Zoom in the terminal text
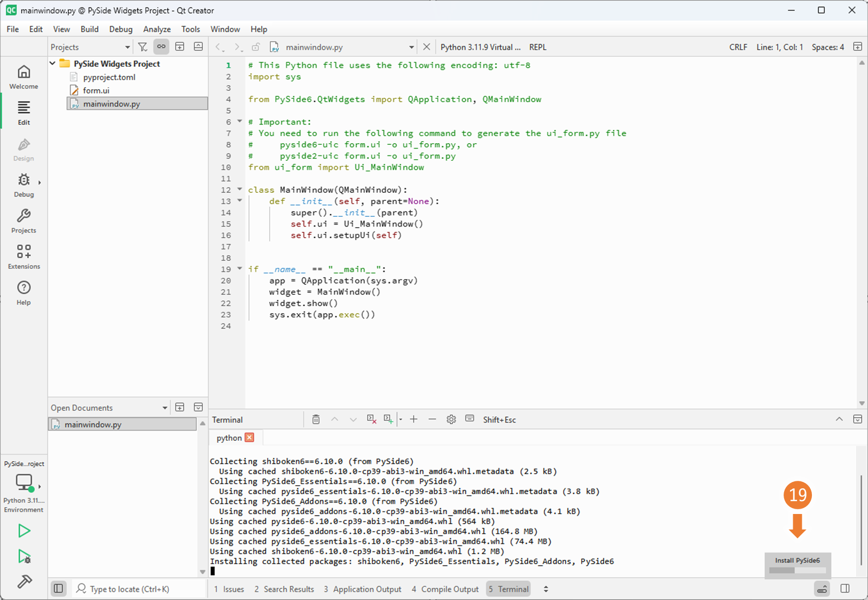This screenshot has width=868, height=600. (413, 419)
